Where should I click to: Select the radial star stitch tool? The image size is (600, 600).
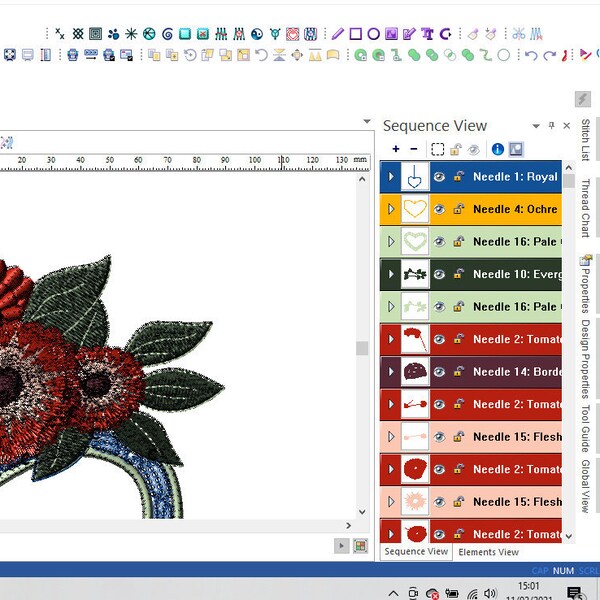pyautogui.click(x=131, y=34)
